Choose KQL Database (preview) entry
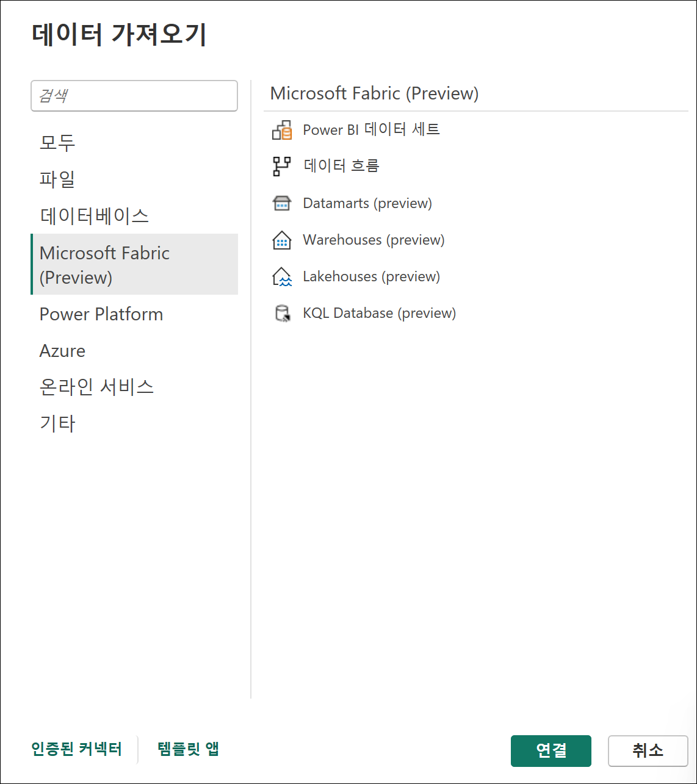The height and width of the screenshot is (784, 697). pos(379,313)
